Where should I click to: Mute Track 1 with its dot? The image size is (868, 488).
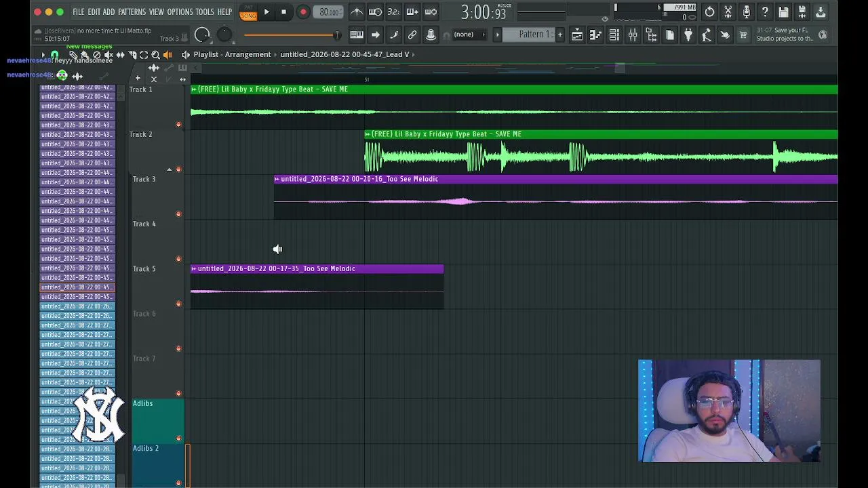click(178, 124)
